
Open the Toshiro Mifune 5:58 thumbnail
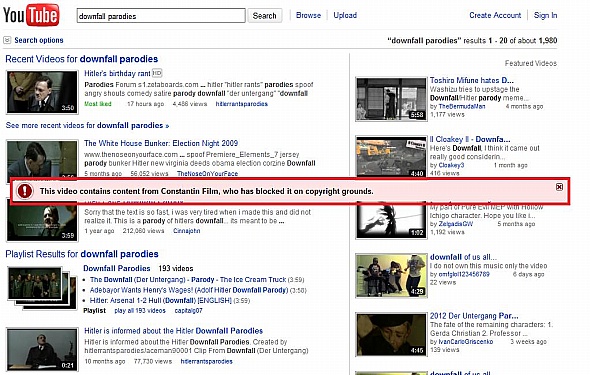tap(391, 99)
